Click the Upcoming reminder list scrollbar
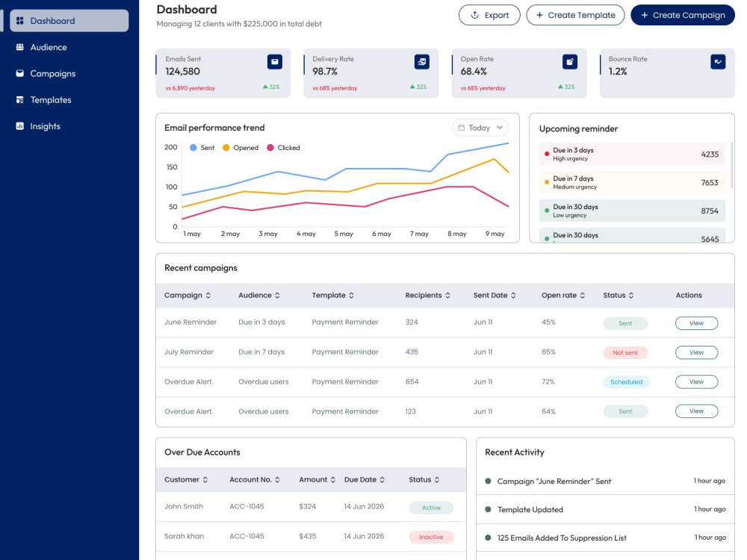 point(731,165)
